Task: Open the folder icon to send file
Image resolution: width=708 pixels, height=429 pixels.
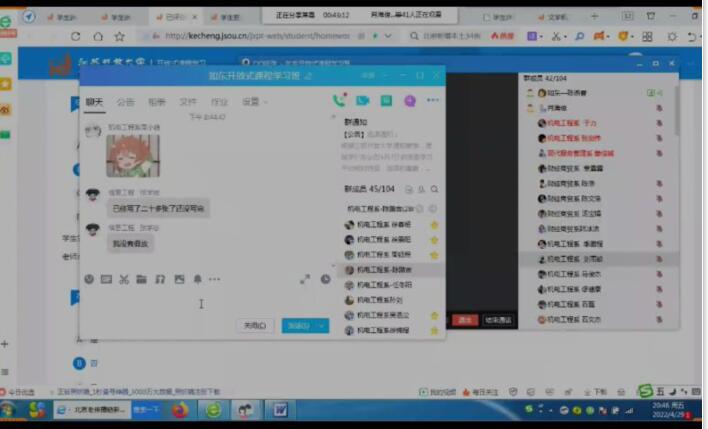Action: click(142, 279)
